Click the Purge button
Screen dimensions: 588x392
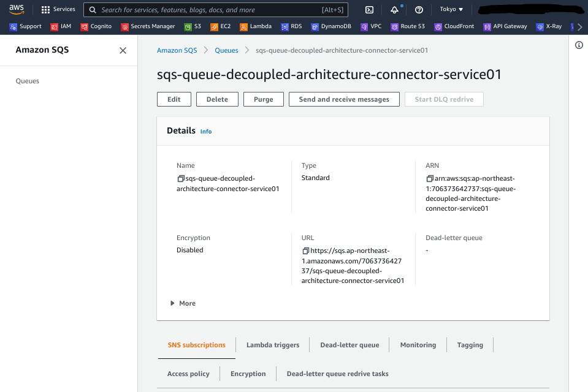[x=263, y=99]
